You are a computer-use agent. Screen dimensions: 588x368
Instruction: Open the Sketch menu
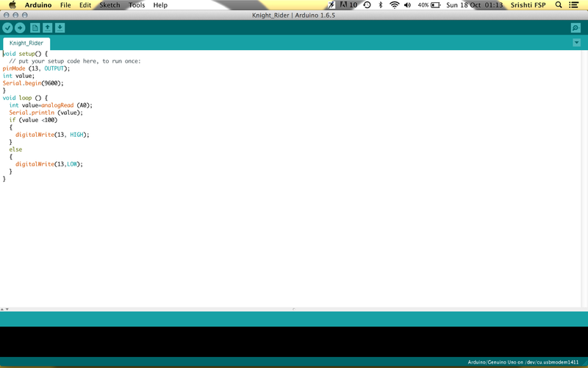110,5
